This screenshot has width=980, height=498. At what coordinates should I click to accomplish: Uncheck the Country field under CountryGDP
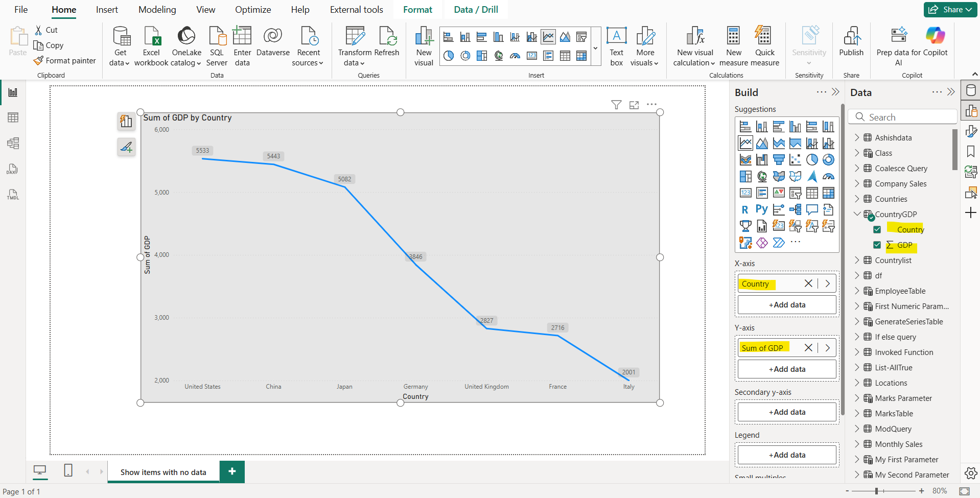pos(877,229)
